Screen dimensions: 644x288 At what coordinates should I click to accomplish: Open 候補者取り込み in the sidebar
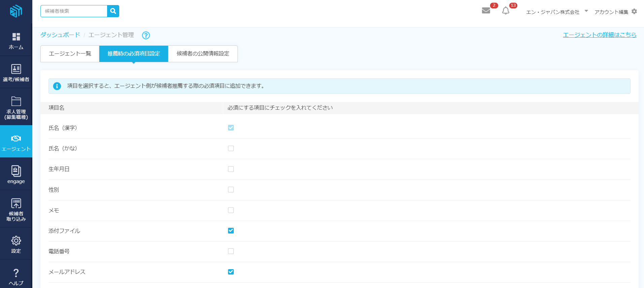pyautogui.click(x=16, y=209)
